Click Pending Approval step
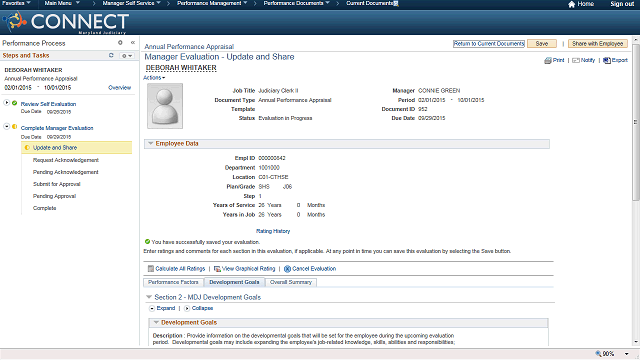The image size is (640, 360). point(54,196)
